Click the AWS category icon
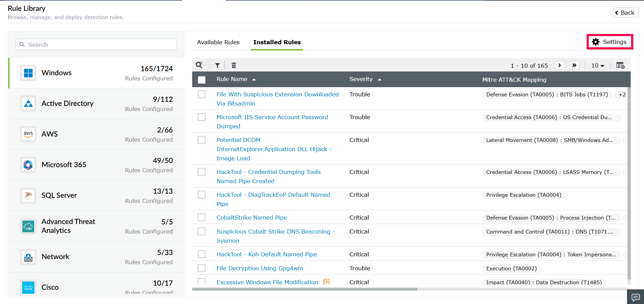Image resolution: width=644 pixels, height=304 pixels. coord(28,134)
